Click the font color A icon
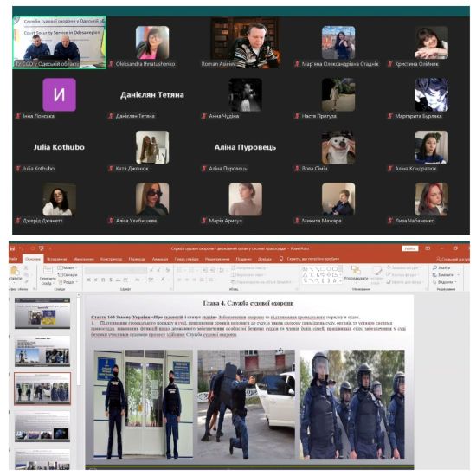The image size is (476, 476). click(x=163, y=280)
